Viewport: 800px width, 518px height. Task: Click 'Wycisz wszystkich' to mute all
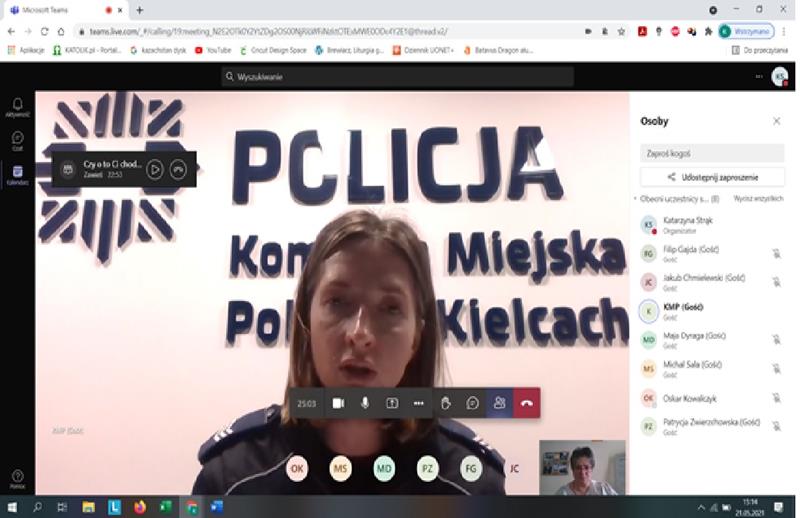tap(758, 199)
